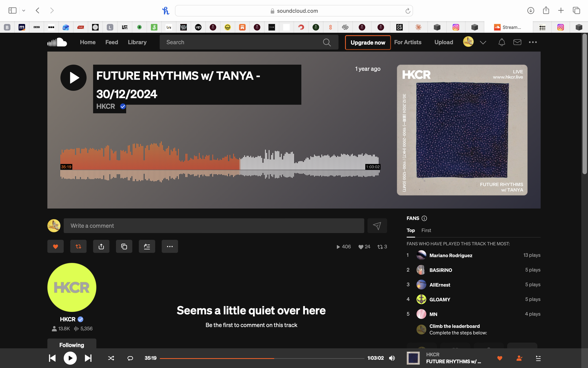Screen dimensions: 588x368
Task: Switch to the First fans tab
Action: coord(426,230)
